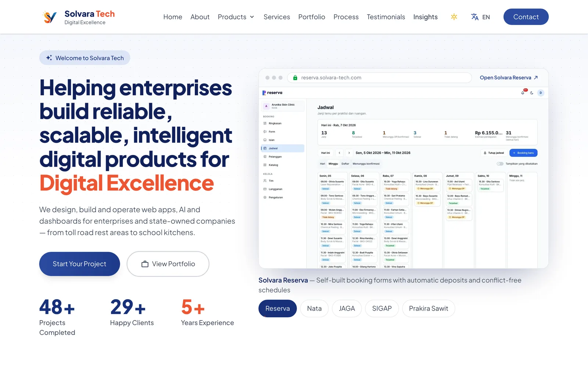
Task: Toggle the light/dark theme sun icon
Action: [454, 17]
